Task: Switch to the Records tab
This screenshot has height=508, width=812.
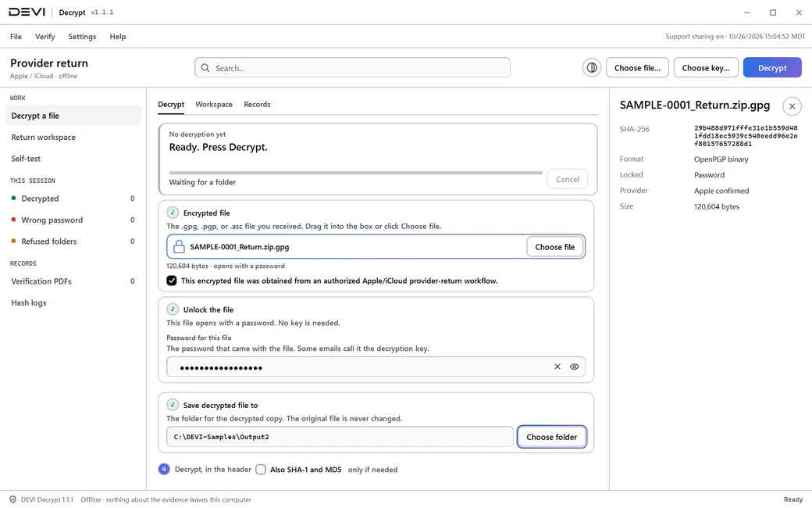Action: (x=258, y=104)
